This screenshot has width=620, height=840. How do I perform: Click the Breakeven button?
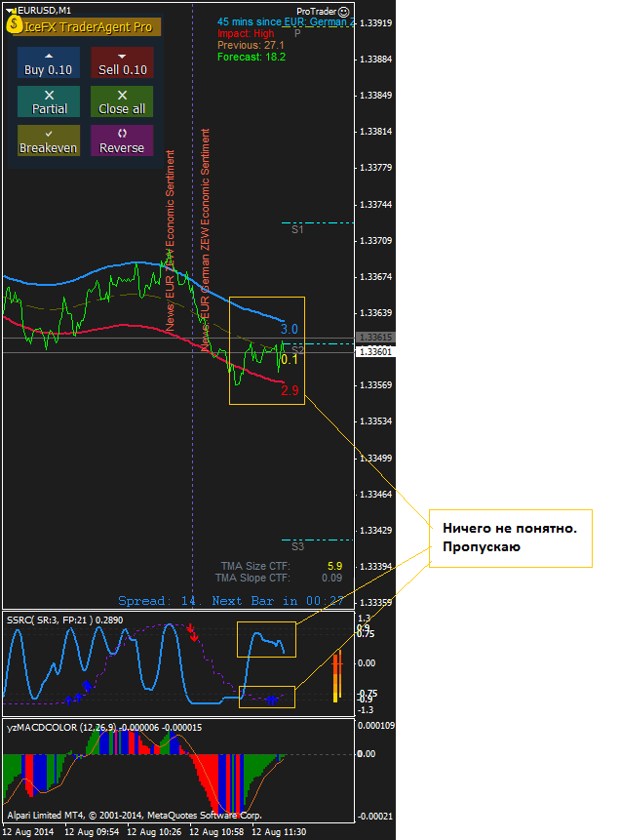(x=48, y=140)
